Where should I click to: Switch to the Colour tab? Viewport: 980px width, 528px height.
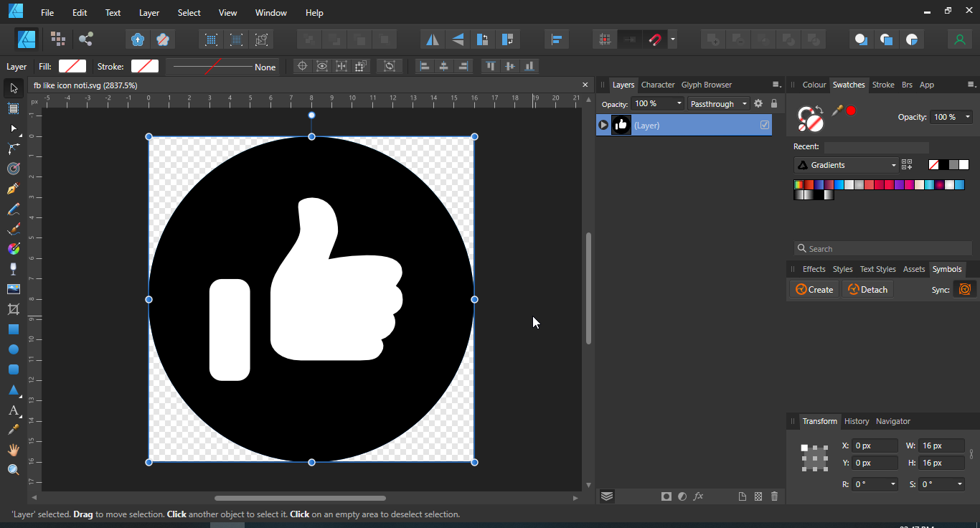click(x=814, y=85)
